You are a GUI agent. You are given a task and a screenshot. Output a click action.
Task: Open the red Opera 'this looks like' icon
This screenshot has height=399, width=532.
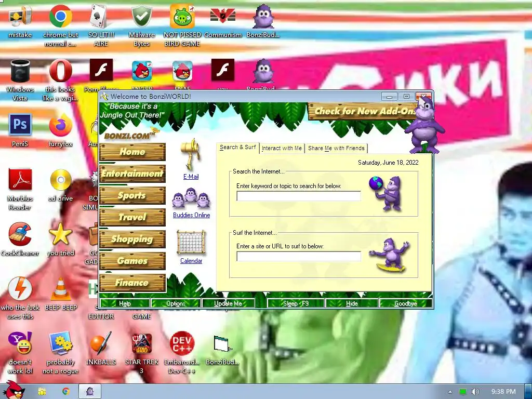pyautogui.click(x=60, y=71)
